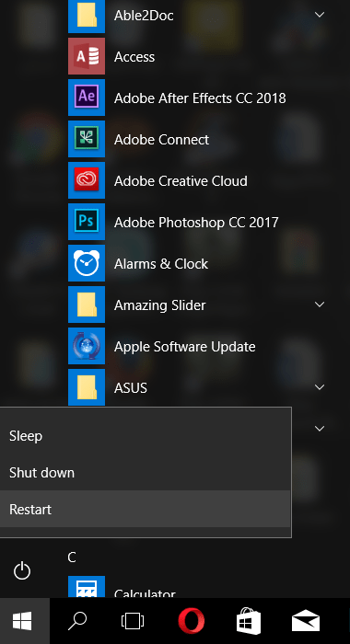Screen dimensions: 350x644
Task: Choose Shut down from power menu
Action: (146, 472)
